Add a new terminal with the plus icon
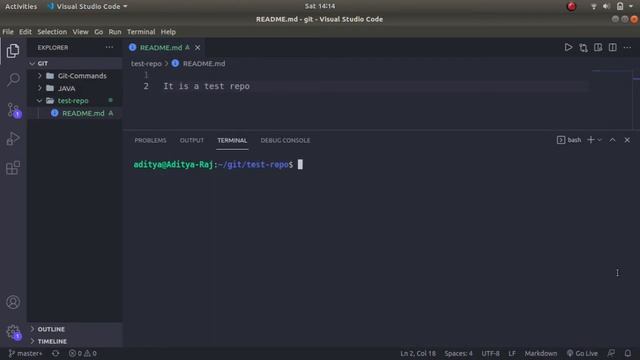Image resolution: width=640 pixels, height=360 pixels. tap(591, 140)
